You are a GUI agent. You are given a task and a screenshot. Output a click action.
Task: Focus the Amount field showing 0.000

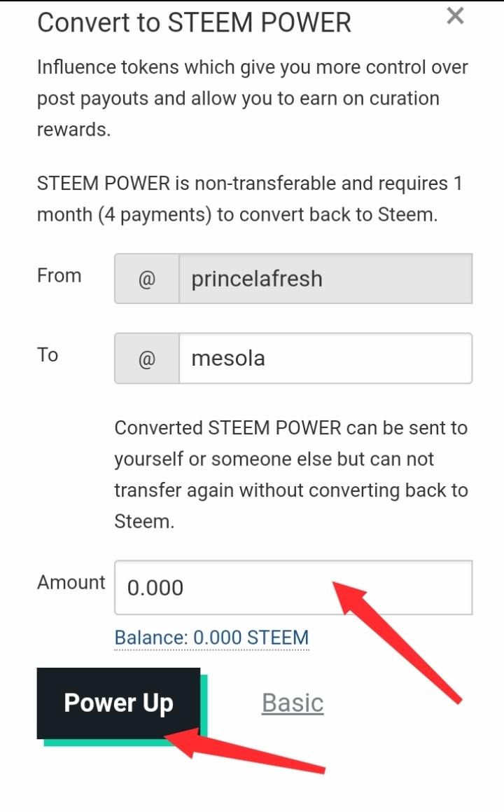tap(293, 588)
